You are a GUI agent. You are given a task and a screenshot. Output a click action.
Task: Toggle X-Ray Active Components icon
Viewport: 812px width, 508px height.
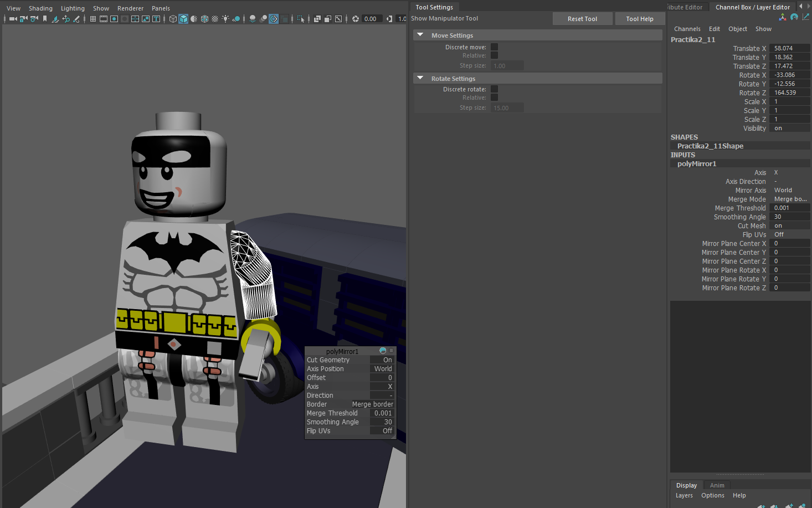click(328, 19)
